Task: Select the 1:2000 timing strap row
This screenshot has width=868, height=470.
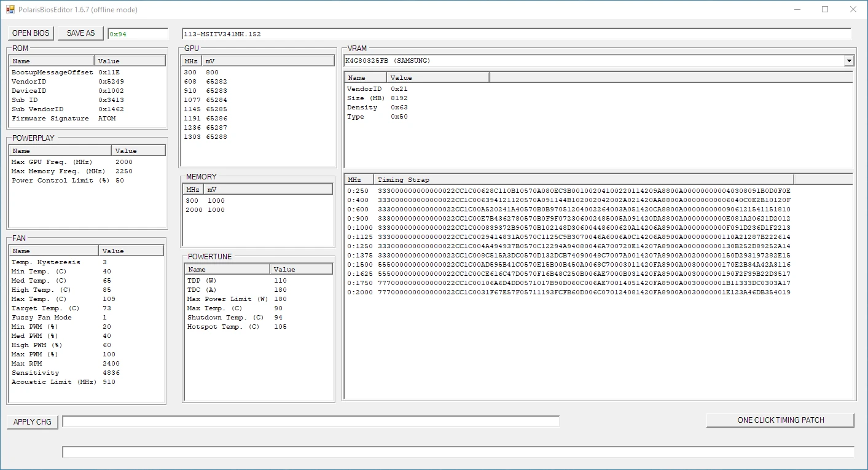Action: [568, 292]
